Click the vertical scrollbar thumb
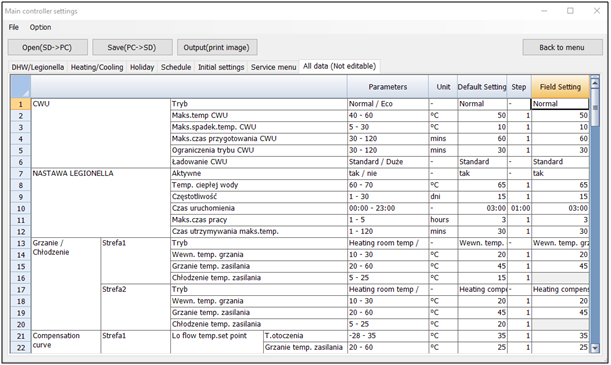 point(595,108)
